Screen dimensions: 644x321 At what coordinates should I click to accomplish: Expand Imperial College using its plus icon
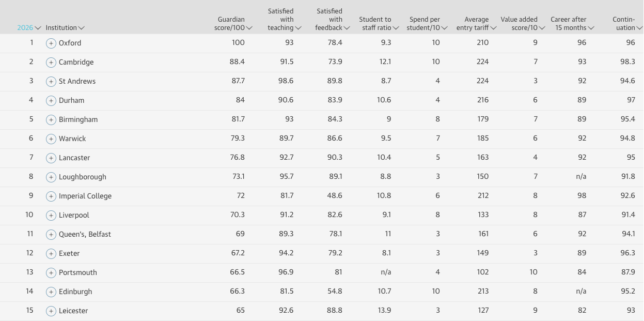click(x=51, y=196)
